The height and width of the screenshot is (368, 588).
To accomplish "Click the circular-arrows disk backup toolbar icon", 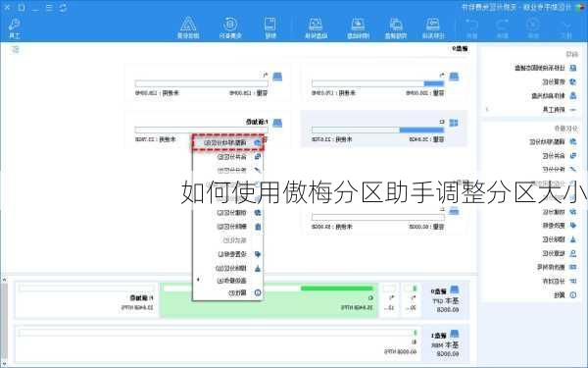I will (x=230, y=24).
